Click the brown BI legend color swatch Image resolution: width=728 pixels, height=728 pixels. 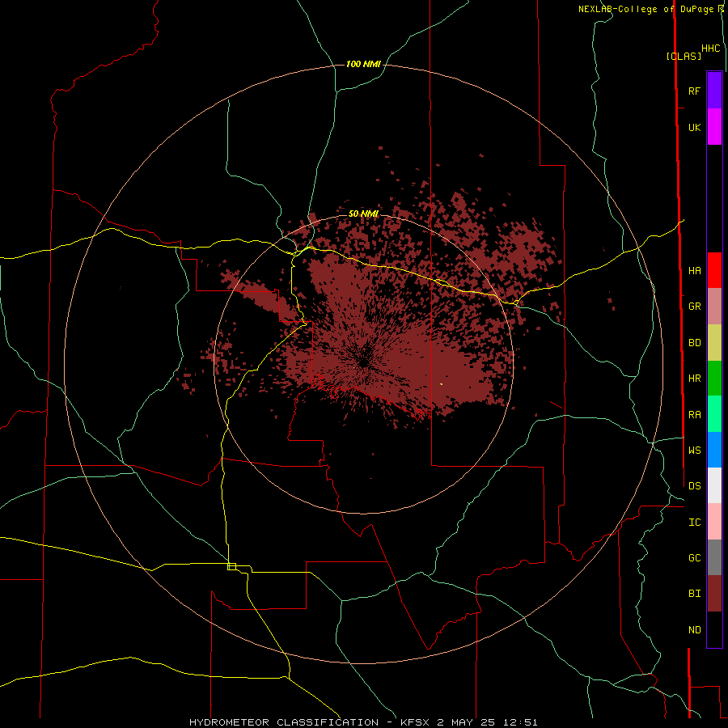[x=714, y=594]
